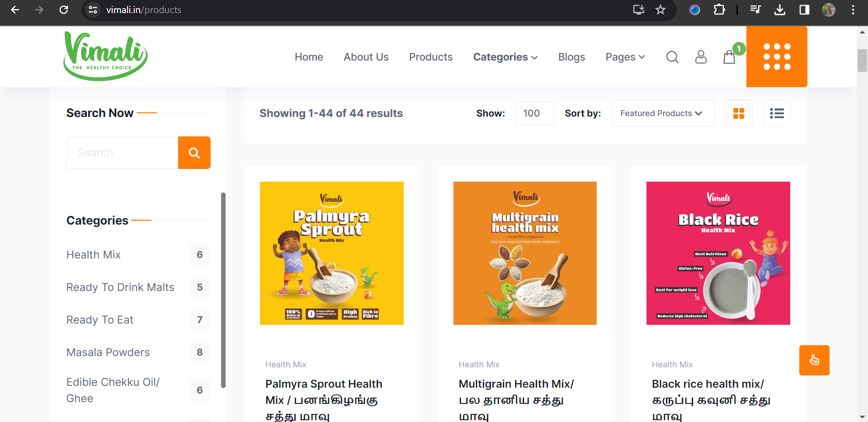Open the Products menu item
868x422 pixels.
pyautogui.click(x=431, y=57)
